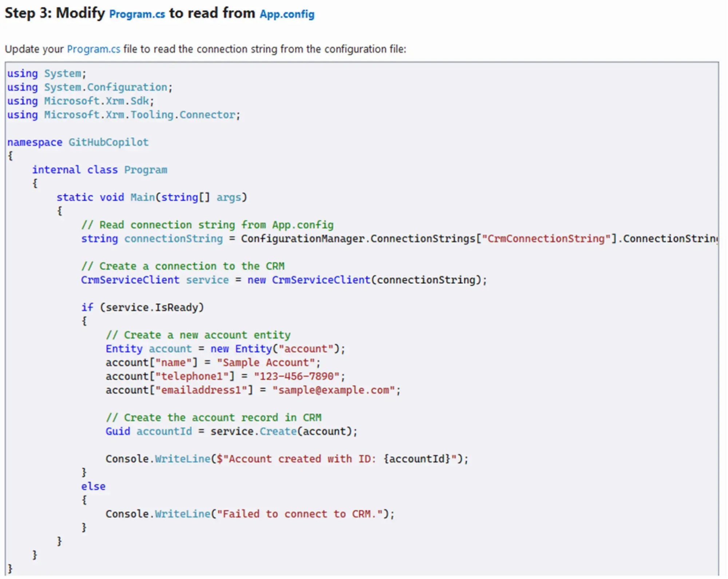This screenshot has width=728, height=579.
Task: Click the 'else' keyword
Action: pos(94,487)
